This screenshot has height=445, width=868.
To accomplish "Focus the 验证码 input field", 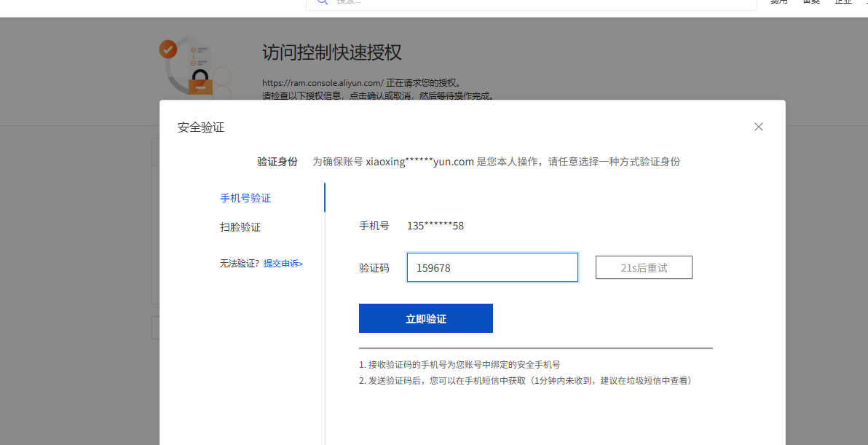I will (492, 267).
